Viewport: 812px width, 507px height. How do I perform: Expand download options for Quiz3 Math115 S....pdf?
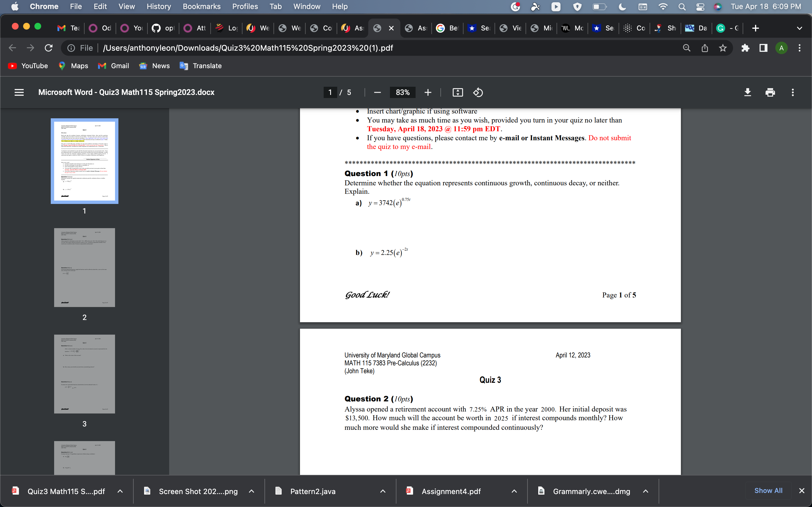(120, 491)
